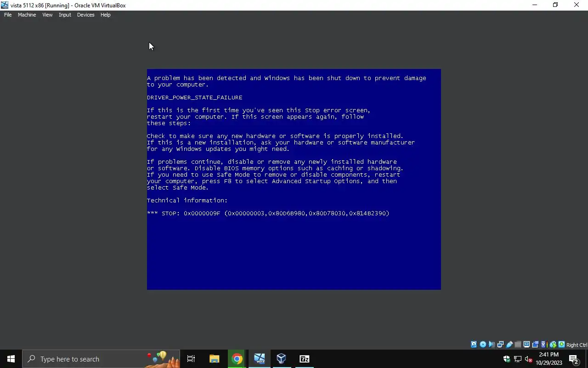Open the File menu
The image size is (588, 368).
(8, 15)
